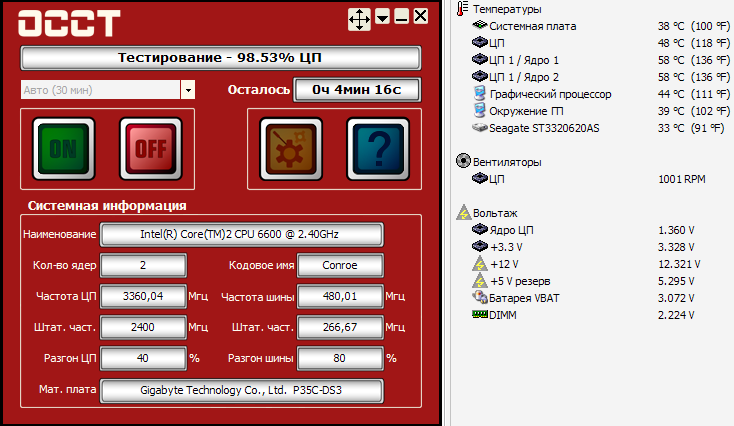This screenshot has height=426, width=734.
Task: Click the Осталось remaining time field
Action: coord(357,90)
